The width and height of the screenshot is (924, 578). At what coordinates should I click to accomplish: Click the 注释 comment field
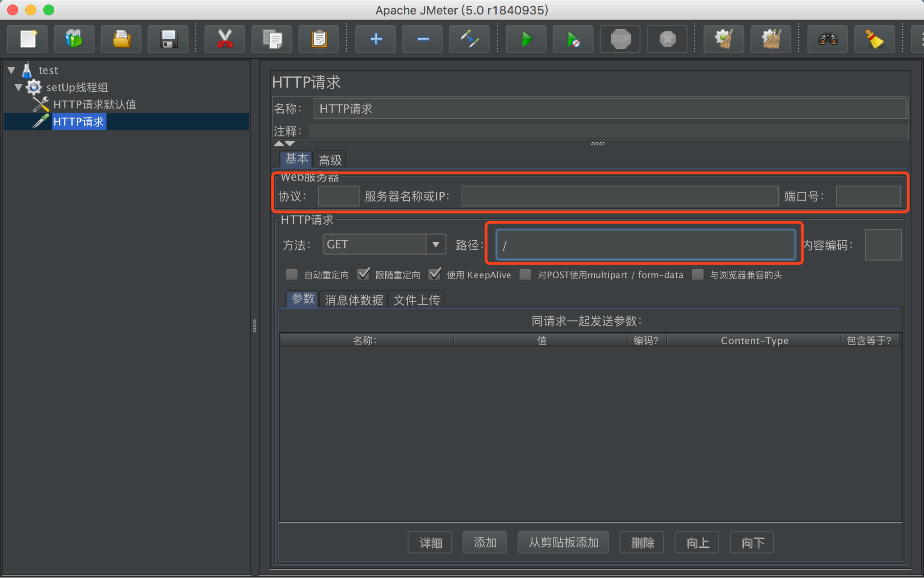tap(608, 131)
